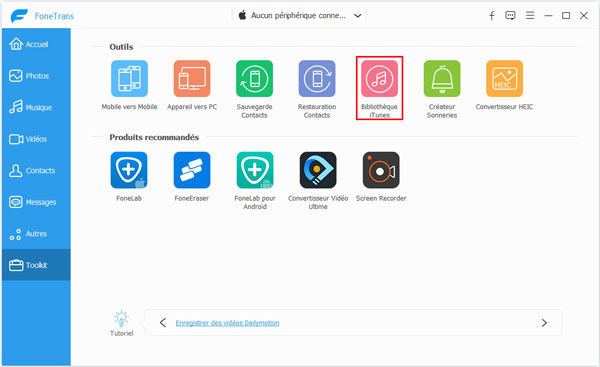
Task: Switch to the Photos section
Action: (36, 76)
